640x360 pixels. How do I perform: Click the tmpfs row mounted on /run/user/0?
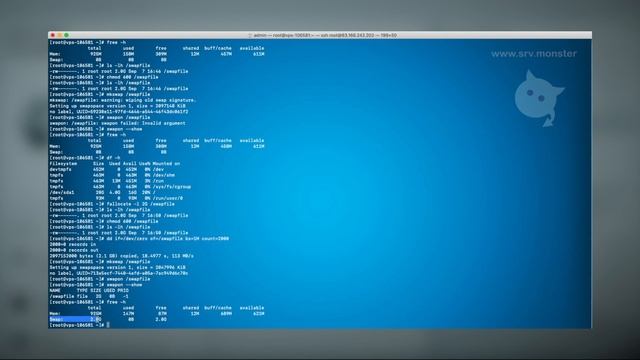pyautogui.click(x=116, y=198)
